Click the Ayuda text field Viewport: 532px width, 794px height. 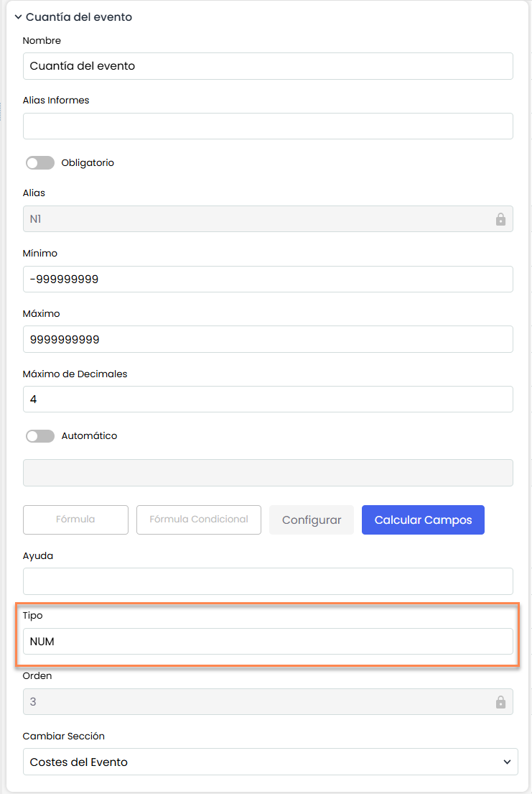click(x=268, y=581)
